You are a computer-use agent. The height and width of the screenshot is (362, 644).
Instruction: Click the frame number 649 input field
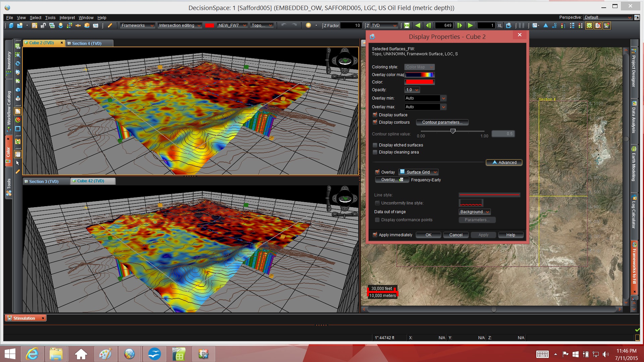point(444,25)
